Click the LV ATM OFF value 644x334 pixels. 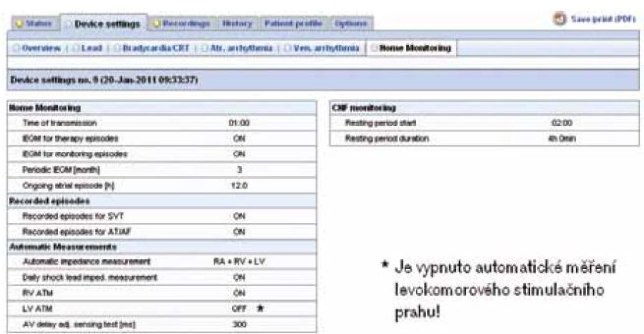(x=239, y=309)
